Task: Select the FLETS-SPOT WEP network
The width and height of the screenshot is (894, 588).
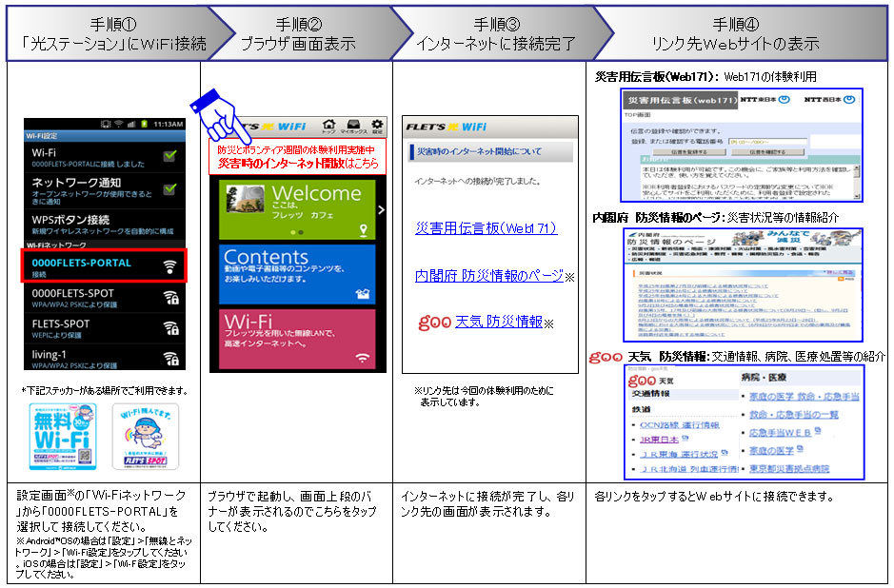Action: pos(105,327)
